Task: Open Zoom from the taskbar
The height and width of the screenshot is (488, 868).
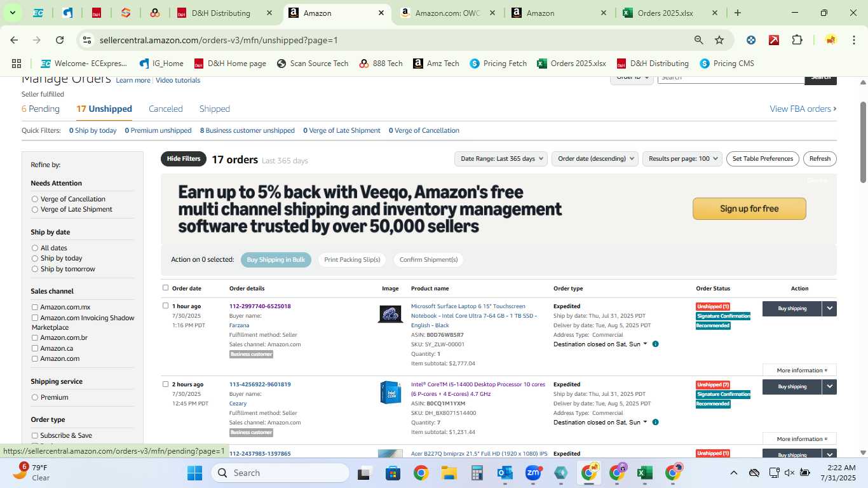Action: coord(532,473)
